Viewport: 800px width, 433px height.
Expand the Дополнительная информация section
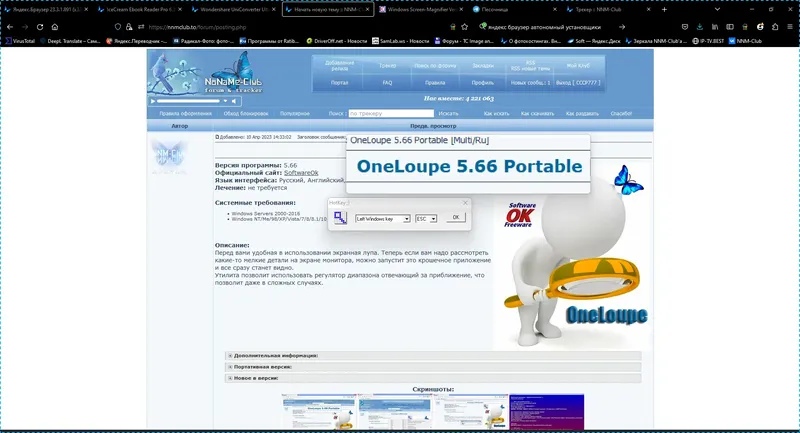(x=433, y=355)
